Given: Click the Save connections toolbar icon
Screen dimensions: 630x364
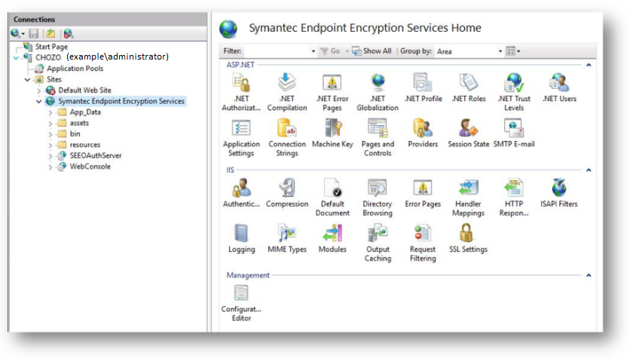Looking at the screenshot, I should (34, 34).
